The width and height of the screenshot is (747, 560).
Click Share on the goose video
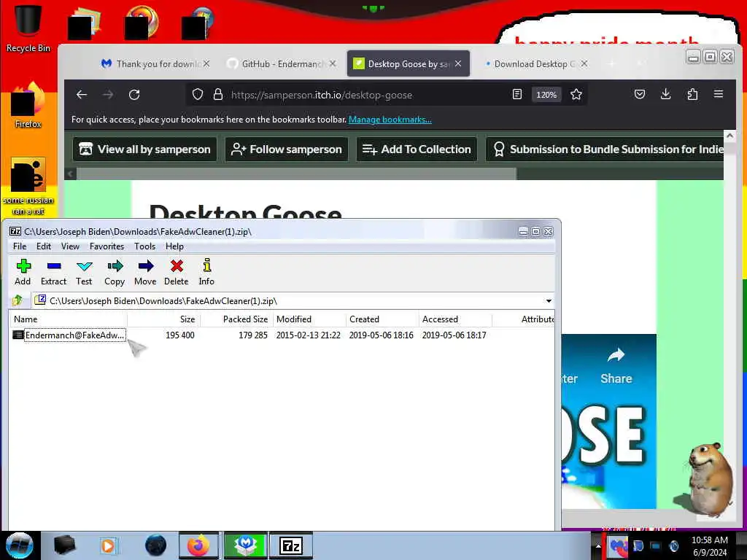(x=616, y=366)
